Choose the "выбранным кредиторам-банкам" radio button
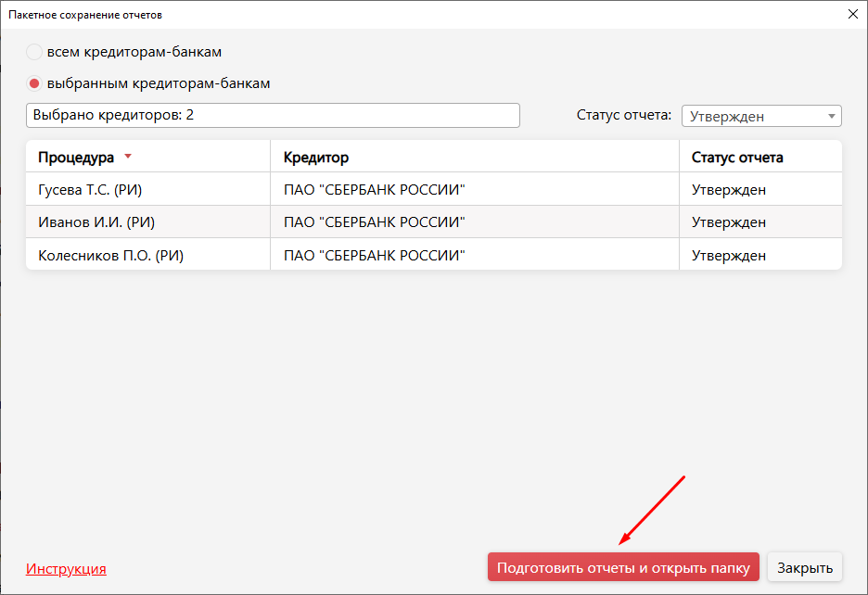 [34, 83]
